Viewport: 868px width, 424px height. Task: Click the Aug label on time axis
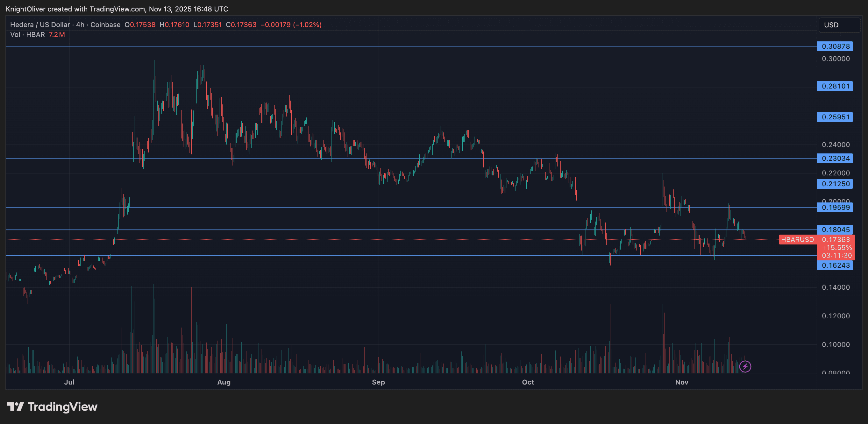pos(224,382)
